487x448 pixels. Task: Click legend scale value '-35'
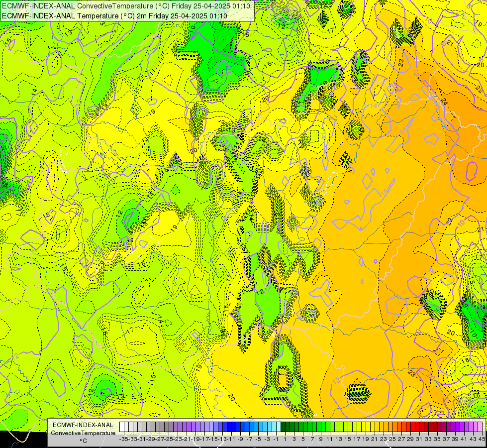click(x=124, y=439)
